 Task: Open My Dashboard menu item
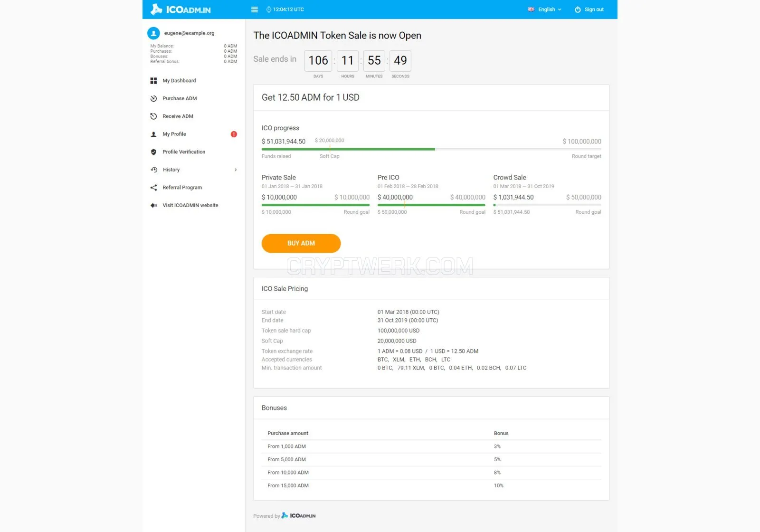pos(179,81)
